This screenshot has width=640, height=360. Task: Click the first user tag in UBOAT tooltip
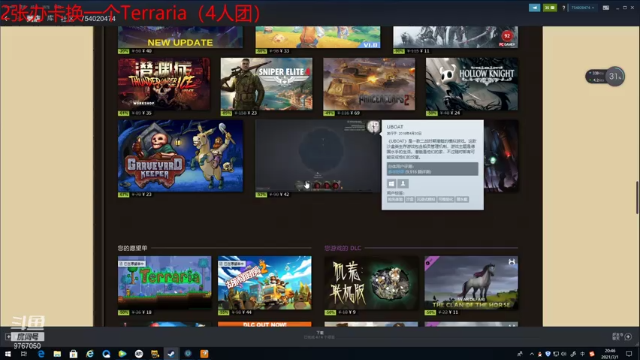pyautogui.click(x=395, y=199)
